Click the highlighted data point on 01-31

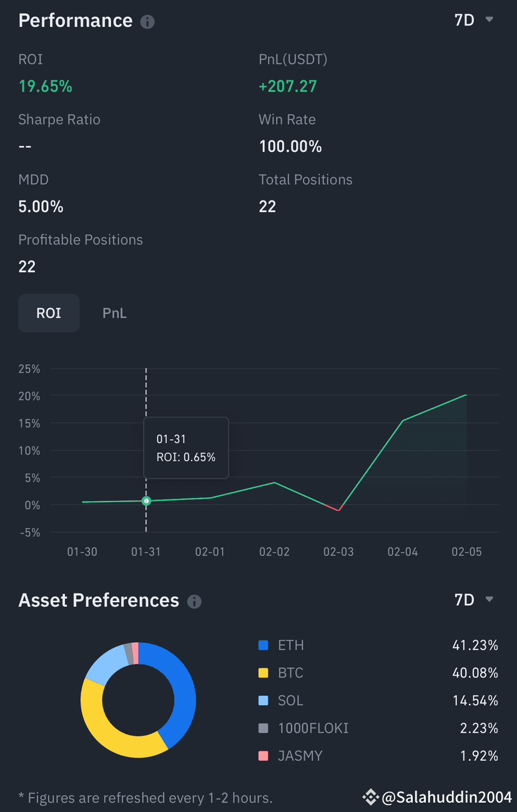(146, 501)
